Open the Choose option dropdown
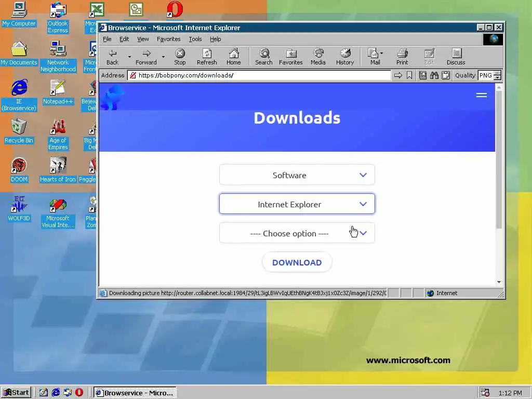The image size is (532, 399). point(297,233)
